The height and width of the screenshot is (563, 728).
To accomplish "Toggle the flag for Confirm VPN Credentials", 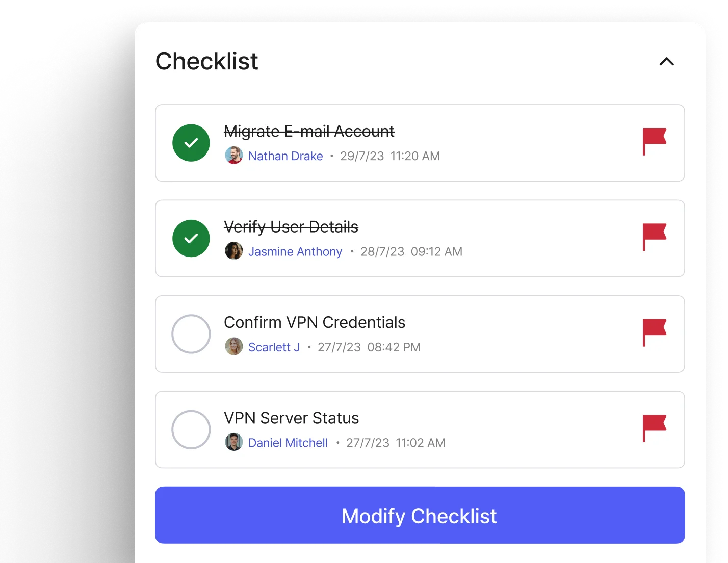I will (x=654, y=332).
